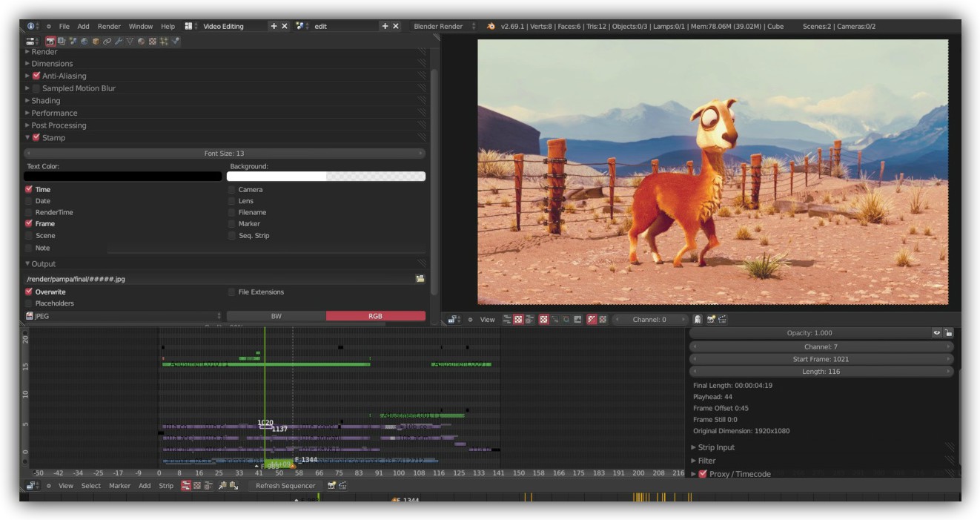Add a new screen layout with plus button
This screenshot has height=520, width=980.
(x=274, y=26)
